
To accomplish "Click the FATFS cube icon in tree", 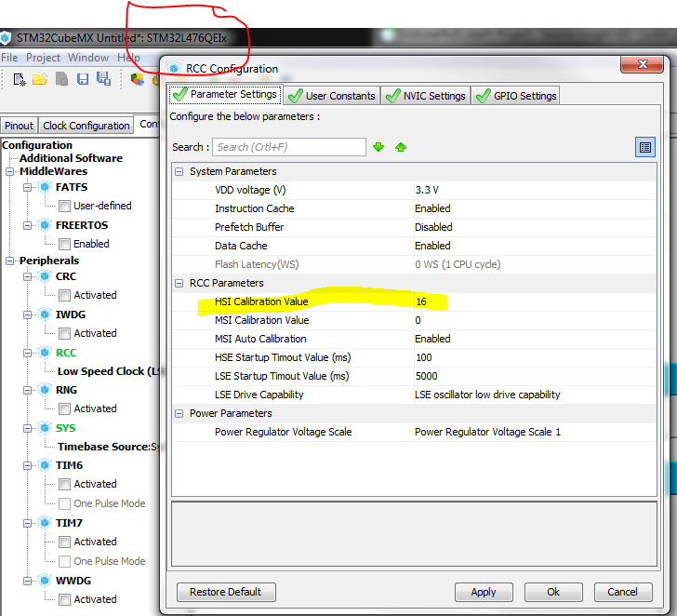I will [45, 187].
